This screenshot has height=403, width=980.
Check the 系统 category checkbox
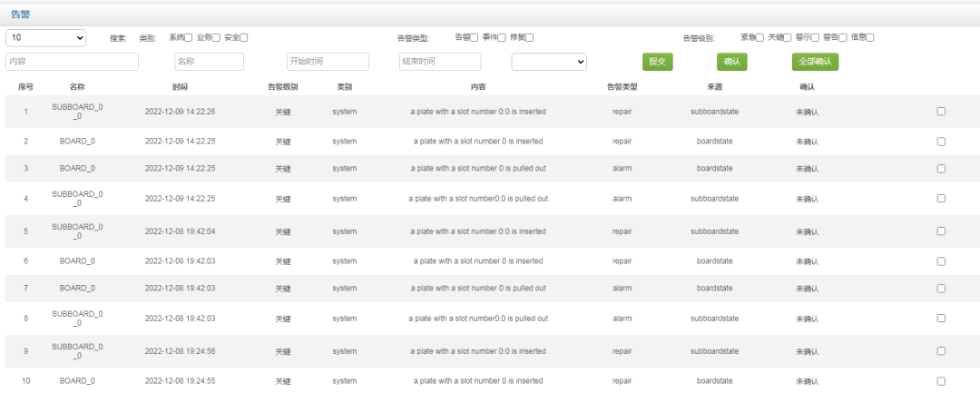click(x=189, y=37)
